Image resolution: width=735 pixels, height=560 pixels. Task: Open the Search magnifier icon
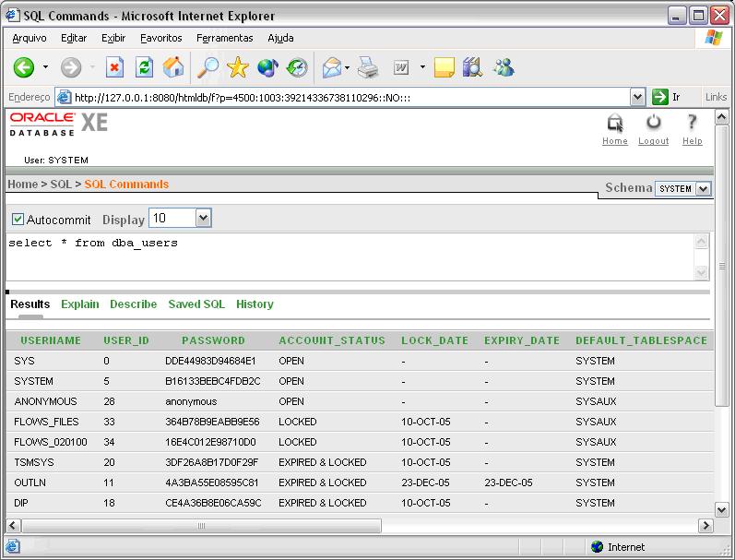[x=208, y=67]
